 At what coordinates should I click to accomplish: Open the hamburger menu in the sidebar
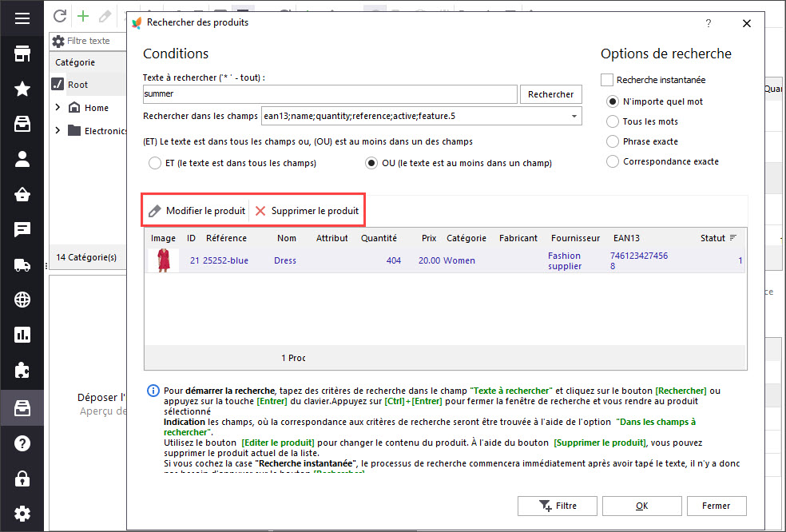pos(22,18)
